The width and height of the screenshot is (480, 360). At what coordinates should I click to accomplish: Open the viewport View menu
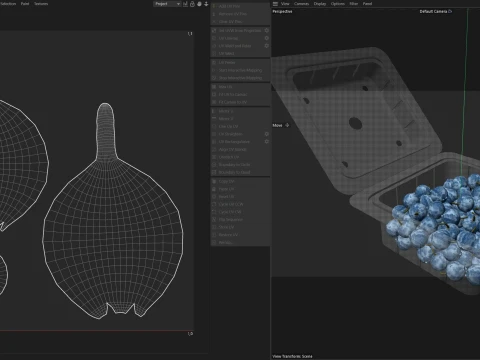point(285,4)
